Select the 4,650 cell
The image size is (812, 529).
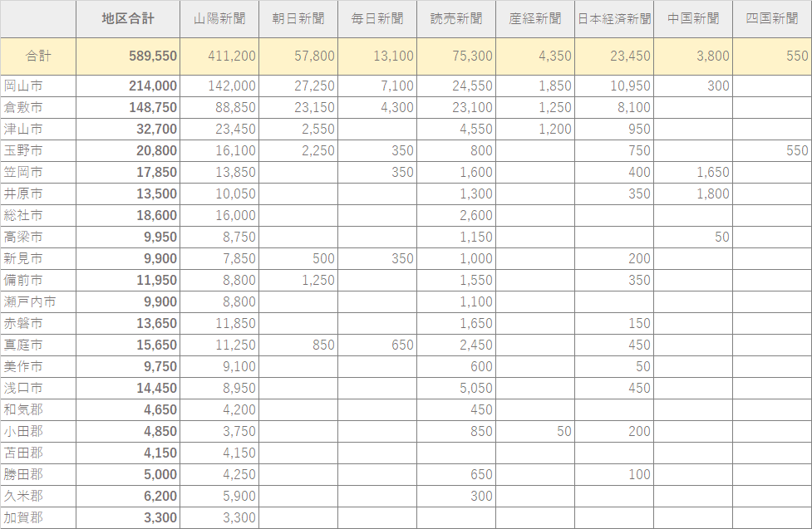click(128, 409)
